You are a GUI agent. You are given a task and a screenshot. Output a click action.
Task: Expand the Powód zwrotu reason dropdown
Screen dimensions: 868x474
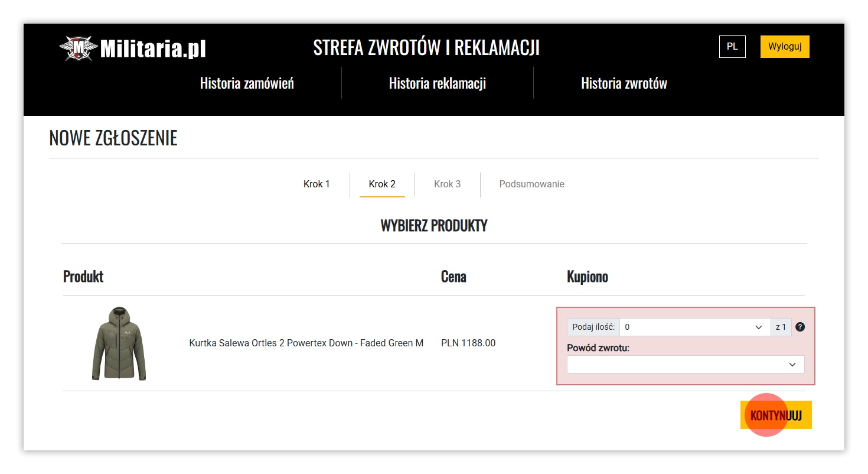pos(685,365)
